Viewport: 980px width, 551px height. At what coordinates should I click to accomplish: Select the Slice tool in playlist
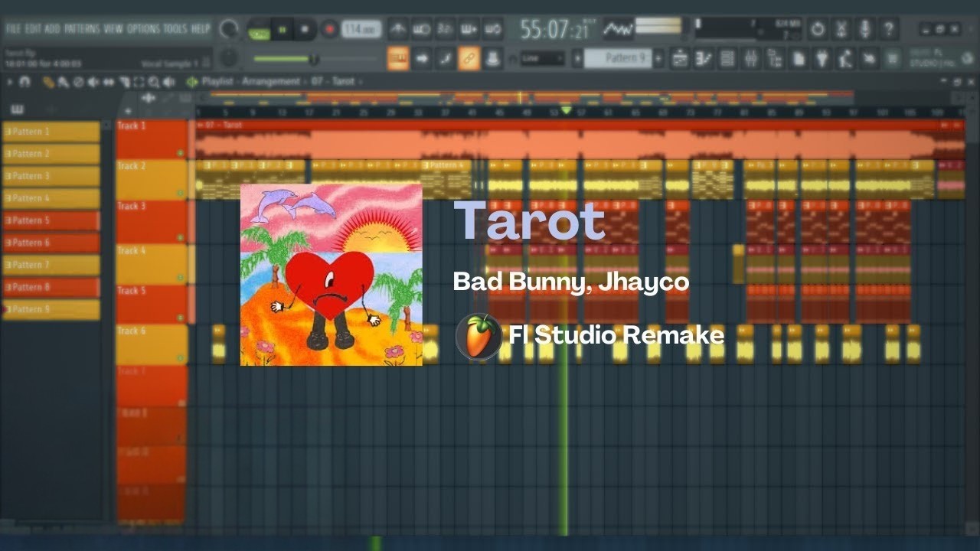[124, 82]
